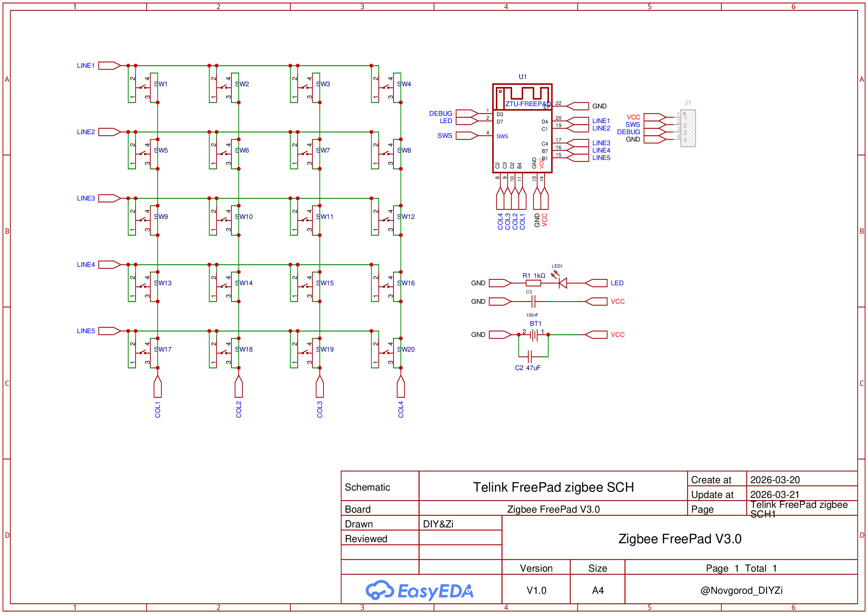Click the title 'Telink FreePad zigbee SCH'

pos(553,487)
